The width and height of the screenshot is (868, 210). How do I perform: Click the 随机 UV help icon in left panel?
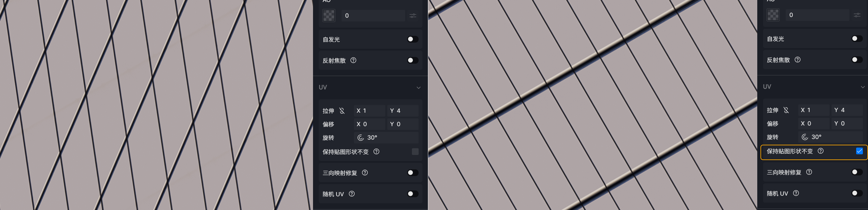tap(352, 194)
